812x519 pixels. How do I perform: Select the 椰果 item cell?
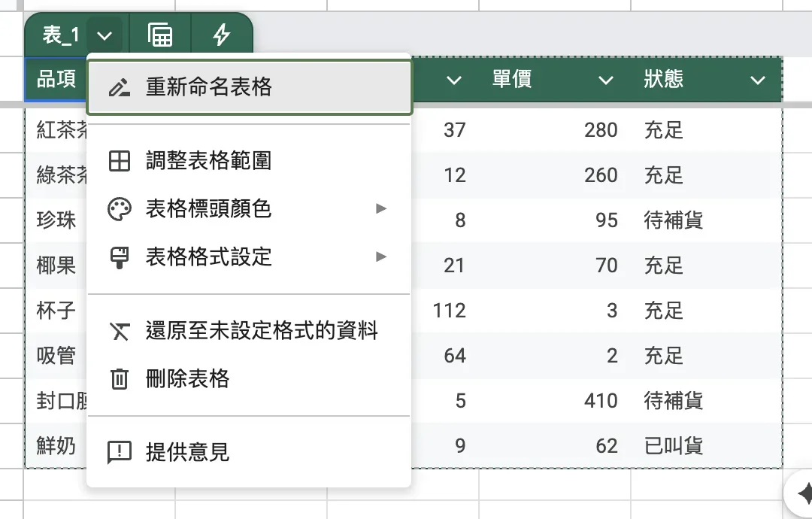56,266
